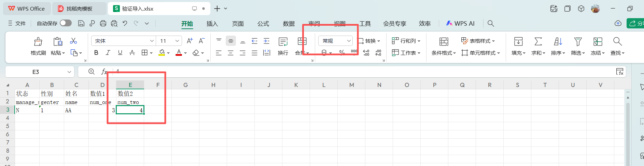The width and height of the screenshot is (644, 166).
Task: Toggle center horizontal alignment
Action: coord(230,53)
